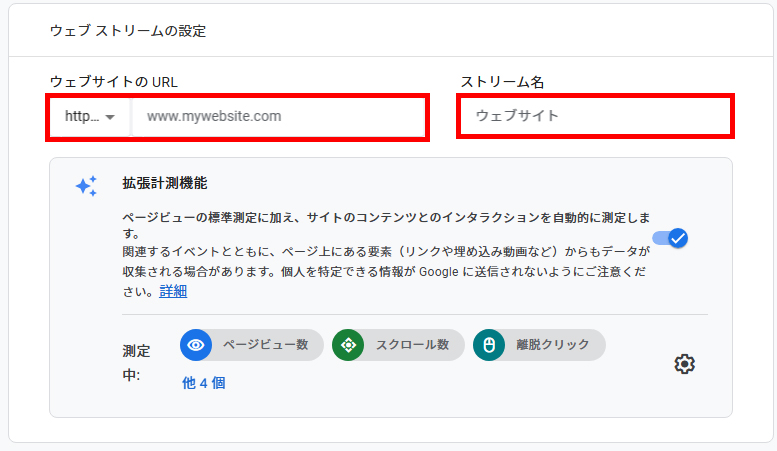Screen dimensions: 777x451
Task: Open the http protocol dropdown
Action: [90, 116]
